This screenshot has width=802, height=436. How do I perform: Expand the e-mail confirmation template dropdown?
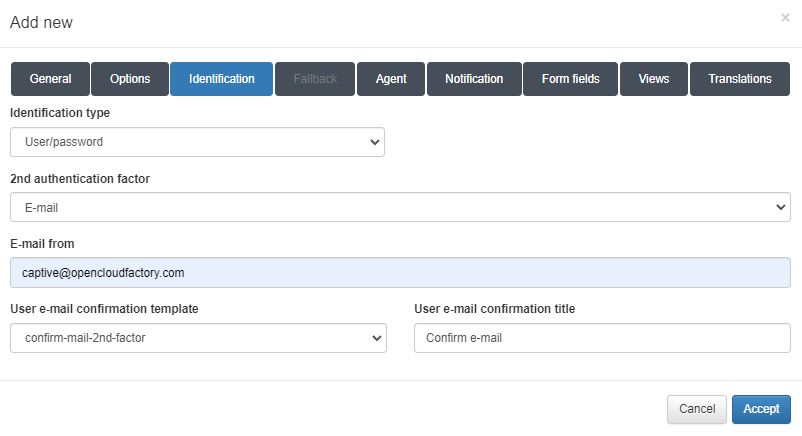click(197, 338)
